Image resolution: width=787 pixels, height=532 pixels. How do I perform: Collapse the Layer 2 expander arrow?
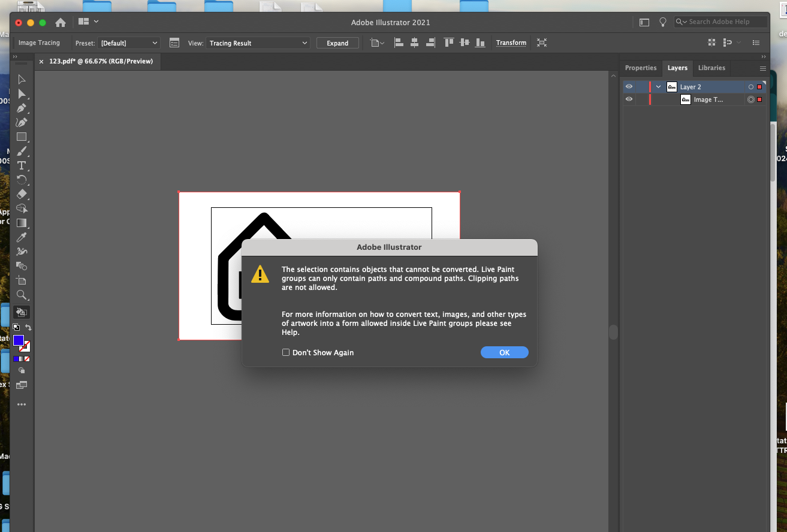pyautogui.click(x=658, y=86)
